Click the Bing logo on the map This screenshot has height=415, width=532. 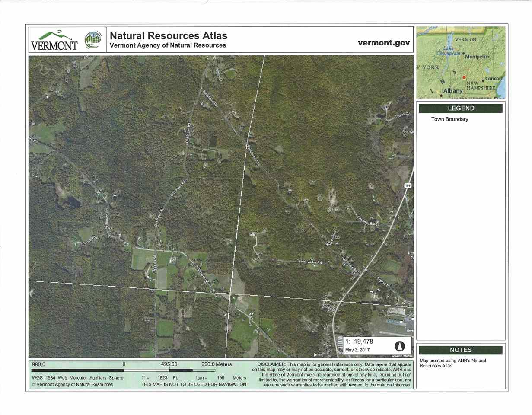point(319,354)
